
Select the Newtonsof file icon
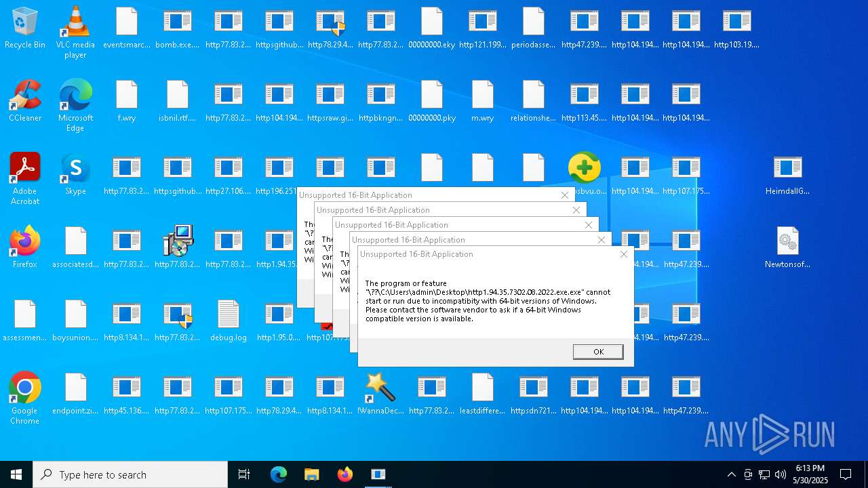(788, 247)
